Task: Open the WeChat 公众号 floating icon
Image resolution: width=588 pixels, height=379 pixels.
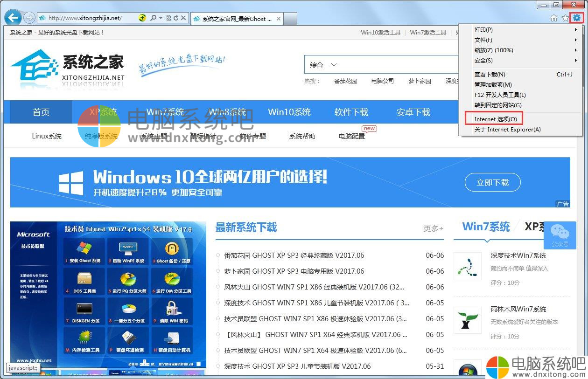Action: coord(560,235)
